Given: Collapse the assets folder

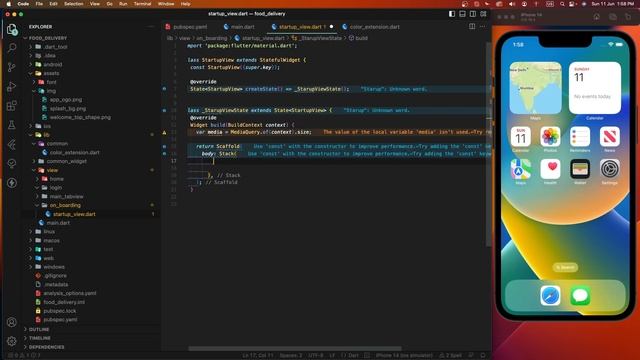Looking at the screenshot, I should click(51, 73).
